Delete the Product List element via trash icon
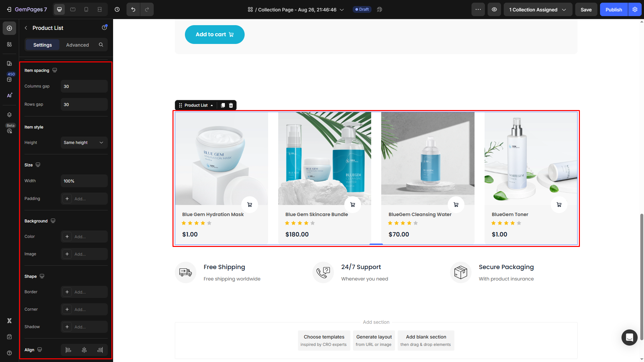Image resolution: width=644 pixels, height=362 pixels. [x=231, y=105]
